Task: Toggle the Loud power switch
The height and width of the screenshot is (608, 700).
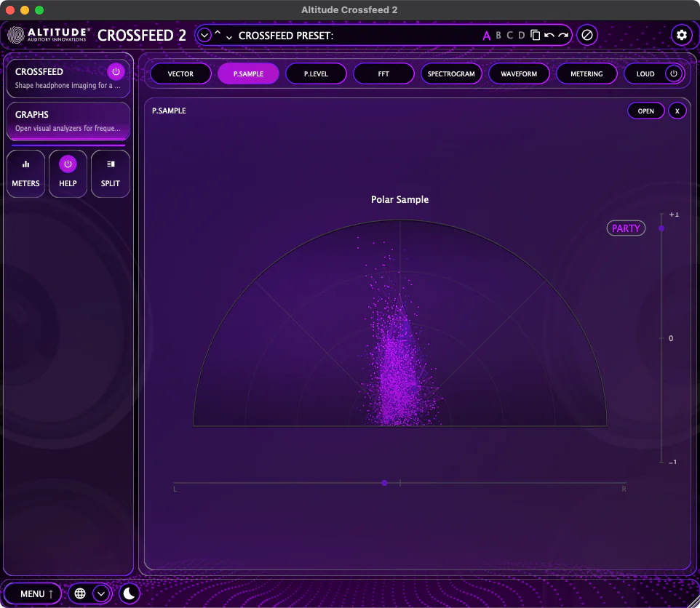Action: click(x=674, y=73)
